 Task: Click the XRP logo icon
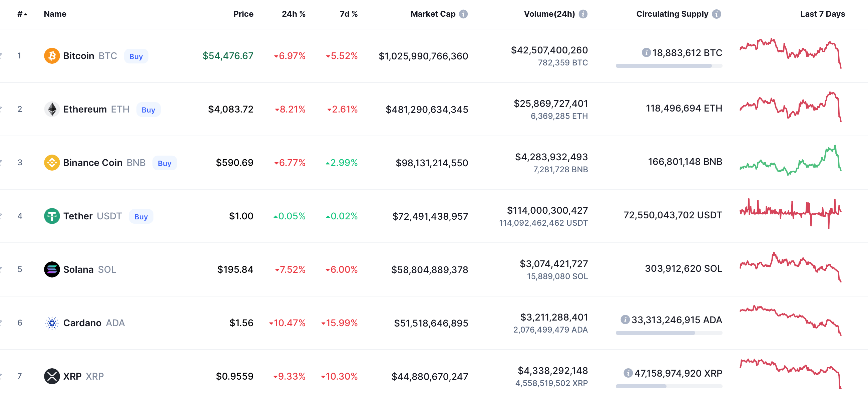click(x=52, y=376)
